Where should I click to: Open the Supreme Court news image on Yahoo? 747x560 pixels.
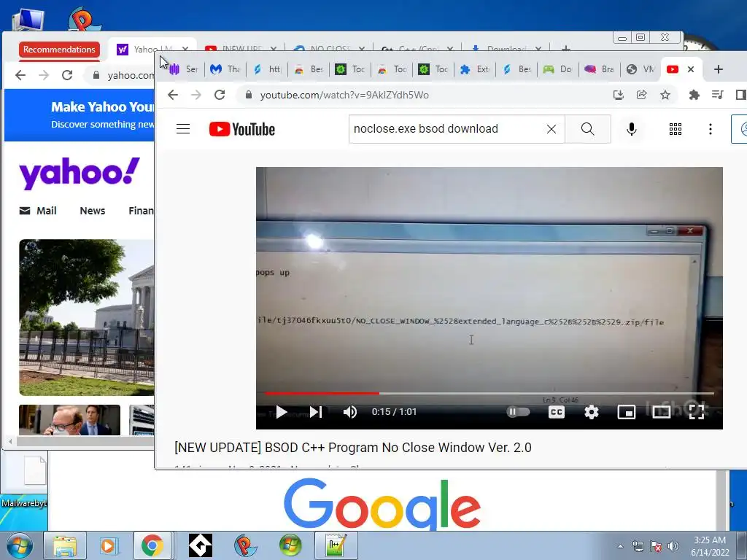point(87,317)
